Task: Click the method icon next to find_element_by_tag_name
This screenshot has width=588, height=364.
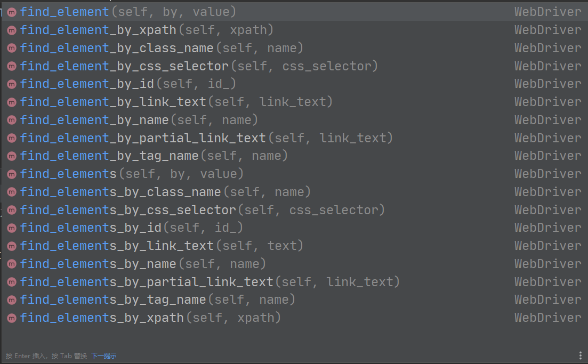Action: [12, 156]
